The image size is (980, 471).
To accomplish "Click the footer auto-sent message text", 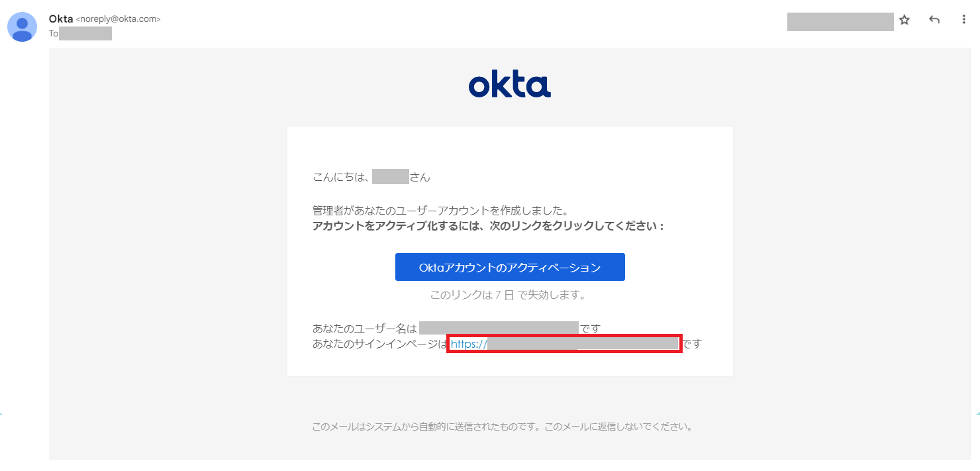I will (x=503, y=427).
